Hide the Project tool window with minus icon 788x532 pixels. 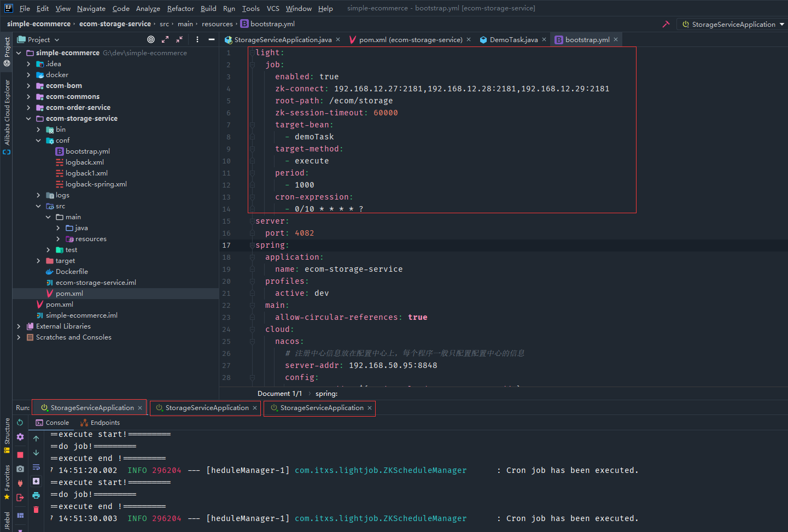coord(211,39)
